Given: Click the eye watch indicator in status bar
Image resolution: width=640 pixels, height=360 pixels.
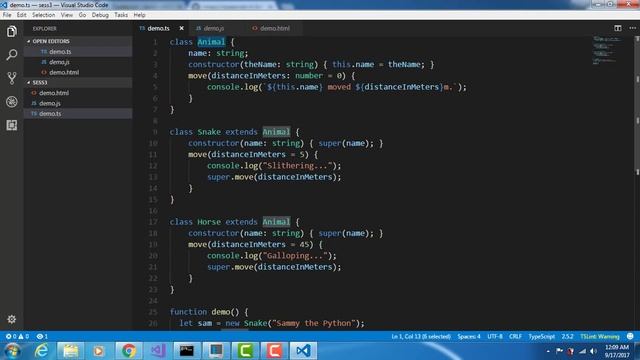Looking at the screenshot, I should [x=42, y=336].
